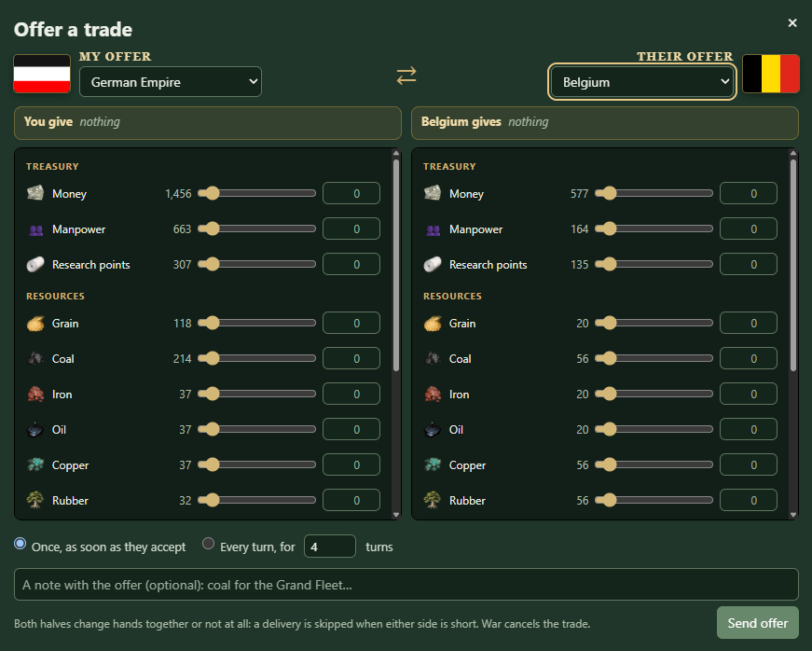Close the Offer a trade dialog
Viewport: 812px width, 651px height.
[x=792, y=22]
